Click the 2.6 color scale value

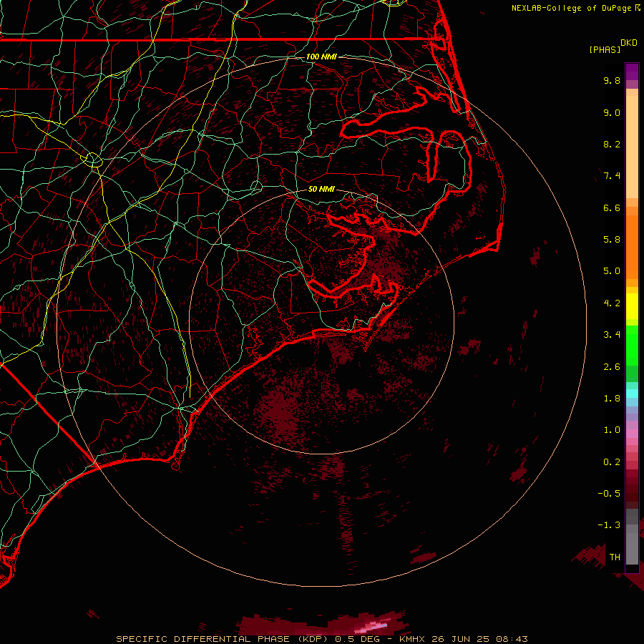click(612, 367)
